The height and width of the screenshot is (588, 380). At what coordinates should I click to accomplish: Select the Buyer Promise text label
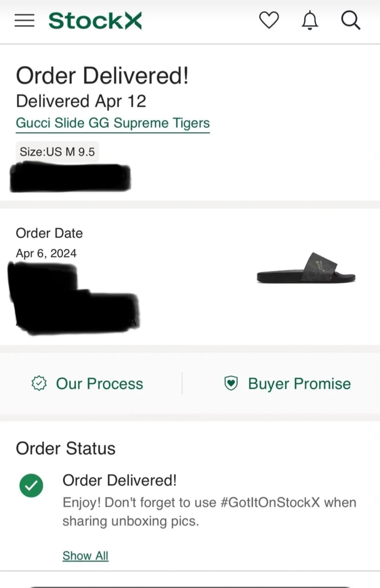click(299, 384)
